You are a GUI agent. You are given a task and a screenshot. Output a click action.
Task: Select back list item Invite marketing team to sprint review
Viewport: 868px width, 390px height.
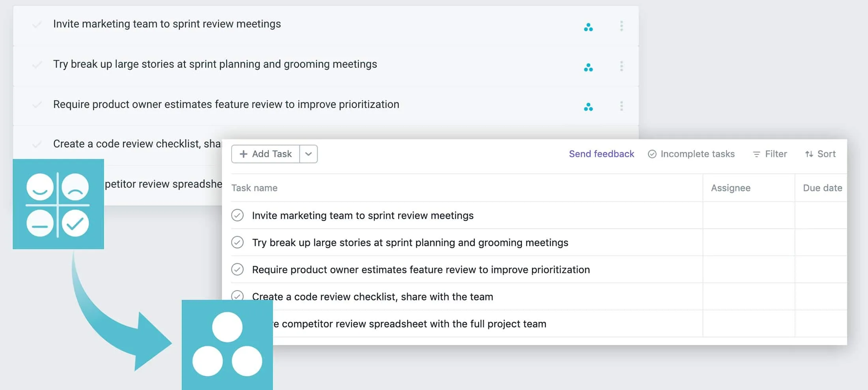tap(167, 24)
